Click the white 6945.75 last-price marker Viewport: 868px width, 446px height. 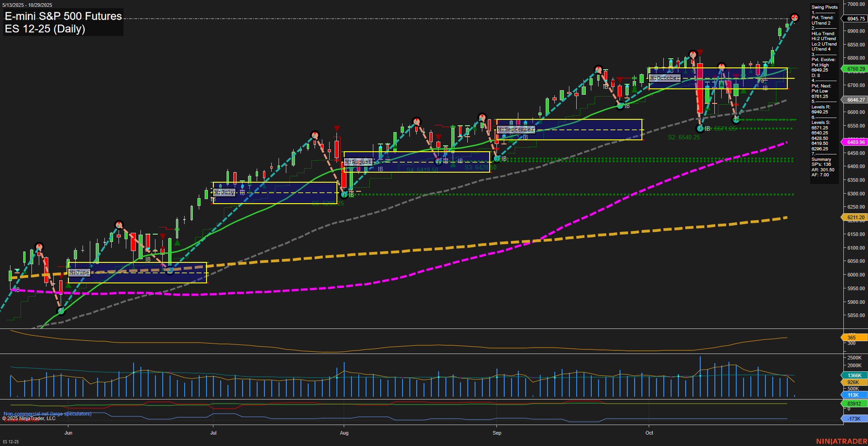[x=856, y=19]
